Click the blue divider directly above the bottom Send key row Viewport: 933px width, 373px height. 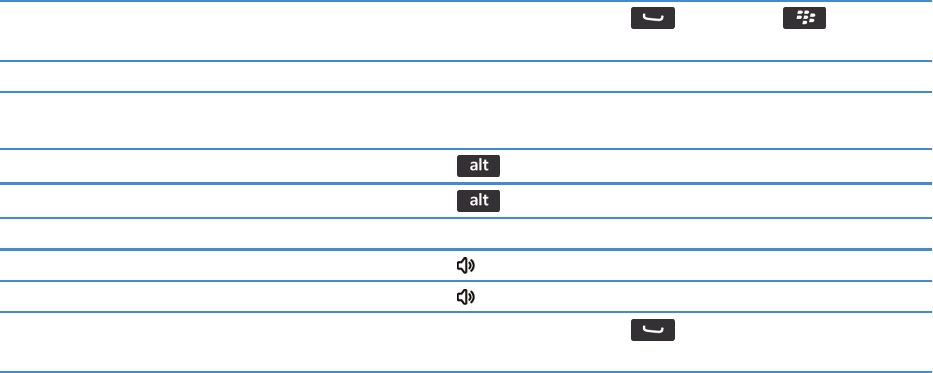point(466,312)
